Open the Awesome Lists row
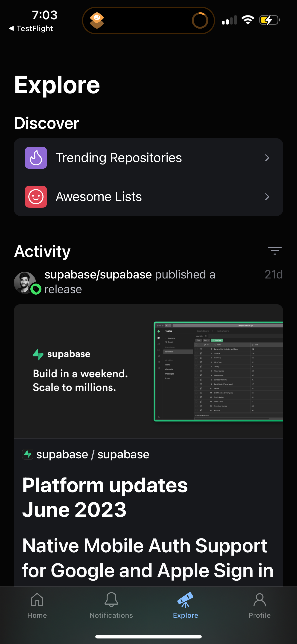This screenshot has width=297, height=644. point(148,197)
